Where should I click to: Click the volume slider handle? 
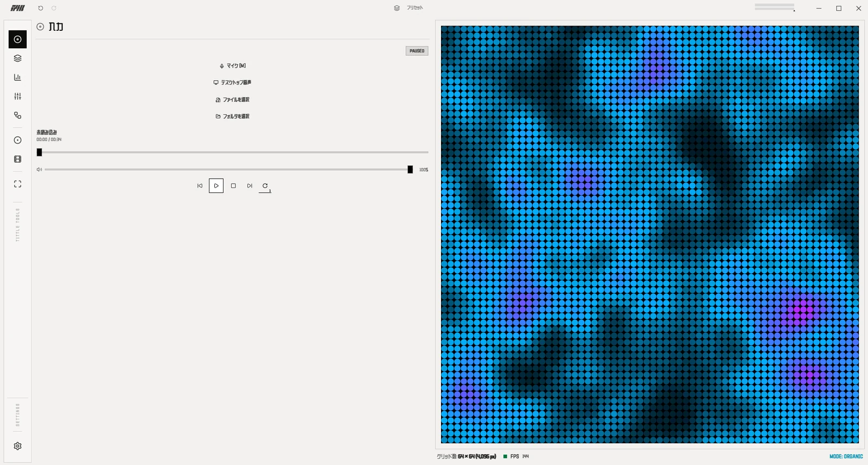[410, 170]
